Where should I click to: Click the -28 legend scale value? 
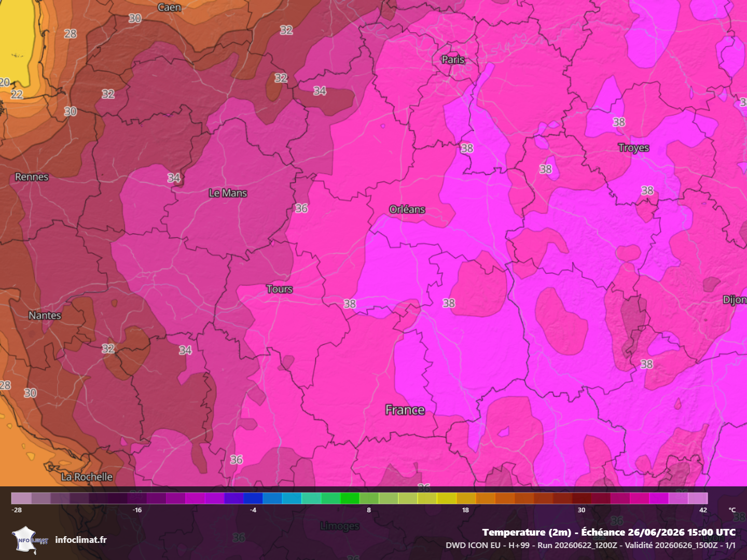coord(17,510)
